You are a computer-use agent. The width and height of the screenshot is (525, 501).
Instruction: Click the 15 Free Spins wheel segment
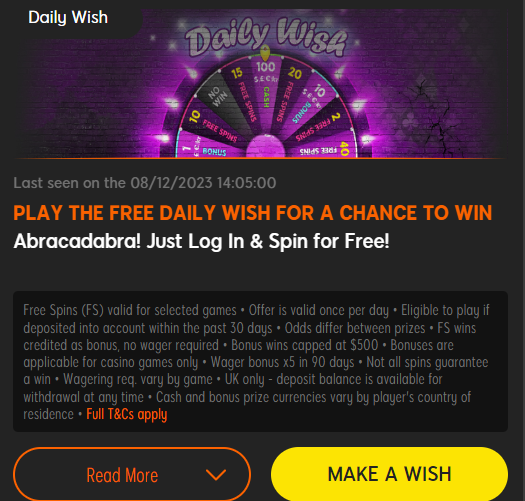point(243,94)
